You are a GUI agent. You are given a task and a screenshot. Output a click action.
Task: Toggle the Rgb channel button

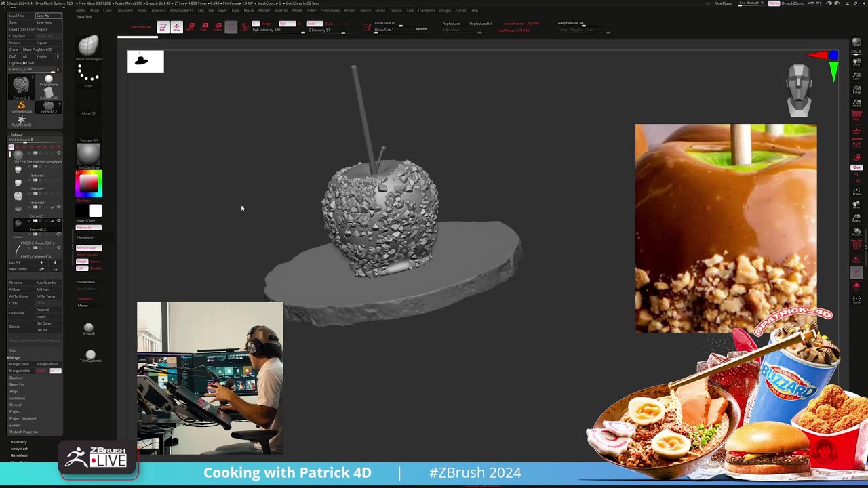288,24
